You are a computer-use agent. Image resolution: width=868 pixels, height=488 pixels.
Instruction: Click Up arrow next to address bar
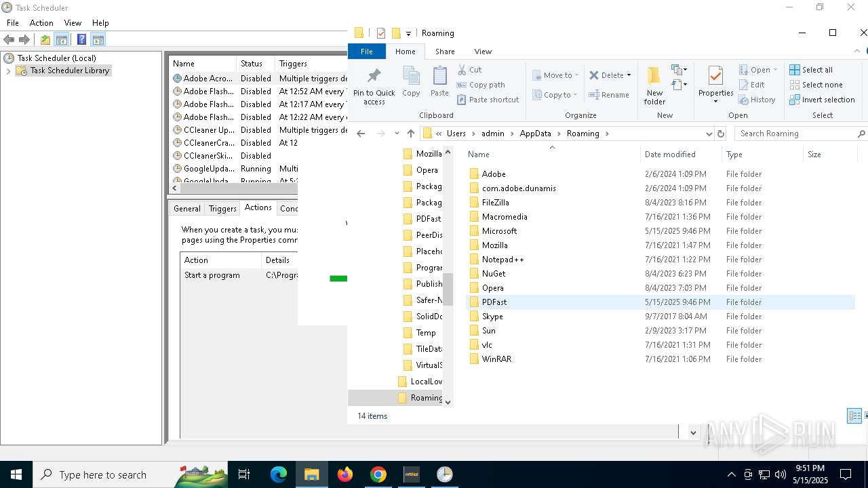coord(410,134)
